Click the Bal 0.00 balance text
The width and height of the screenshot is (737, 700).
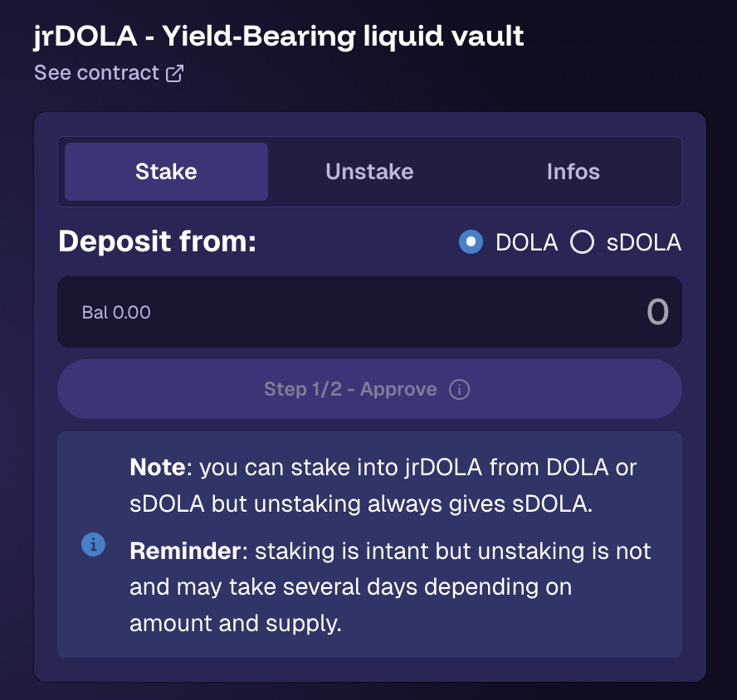[116, 313]
